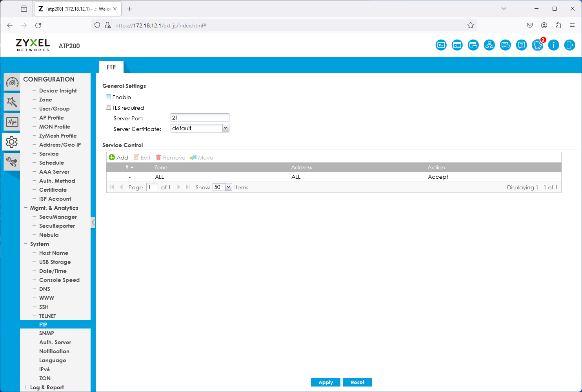
Task: Open the CLI console icon
Action: click(x=441, y=45)
